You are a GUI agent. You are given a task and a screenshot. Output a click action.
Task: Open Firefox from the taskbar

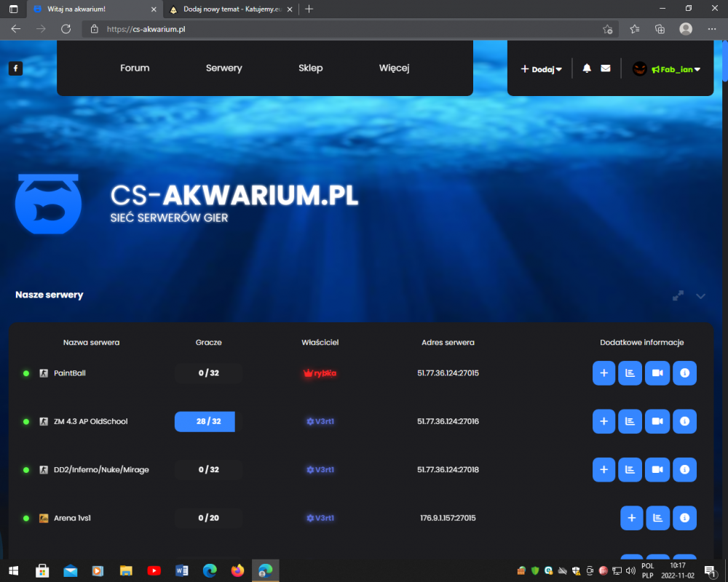pos(237,570)
